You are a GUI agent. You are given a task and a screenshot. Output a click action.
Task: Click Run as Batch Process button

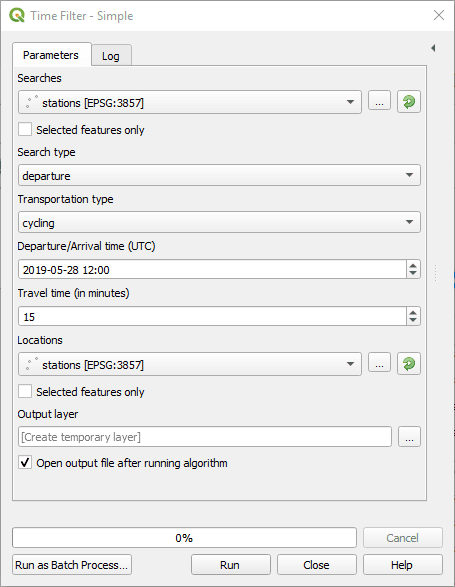pos(72,565)
